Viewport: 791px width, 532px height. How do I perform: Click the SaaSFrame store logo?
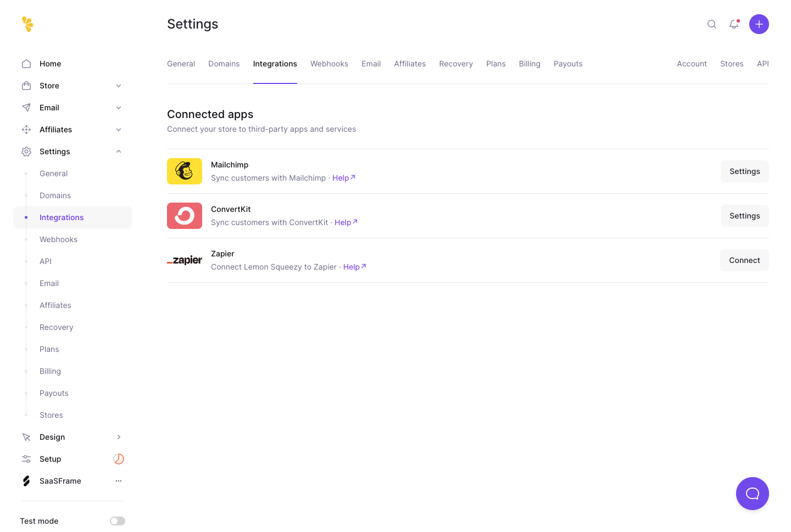[x=26, y=481]
